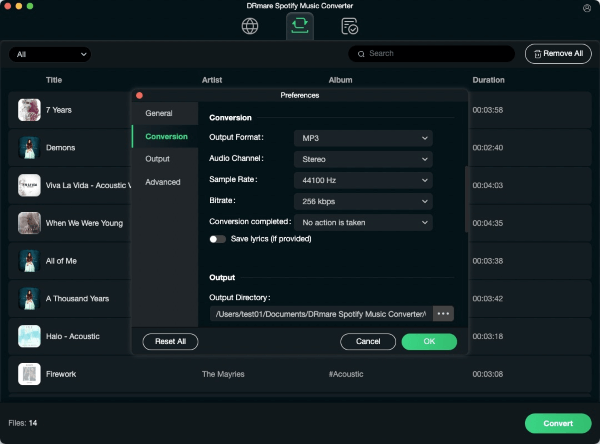
Task: Switch to the converting list tab icon
Action: [x=300, y=26]
